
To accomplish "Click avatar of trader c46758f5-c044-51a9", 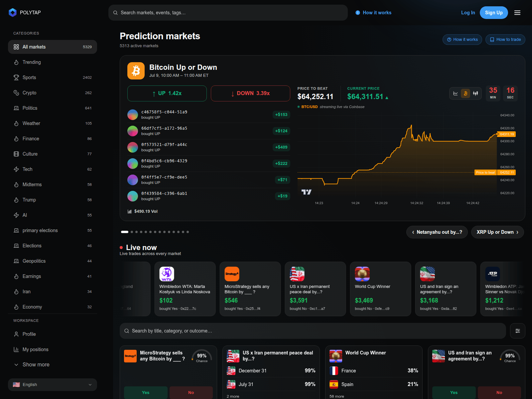I will pyautogui.click(x=133, y=115).
